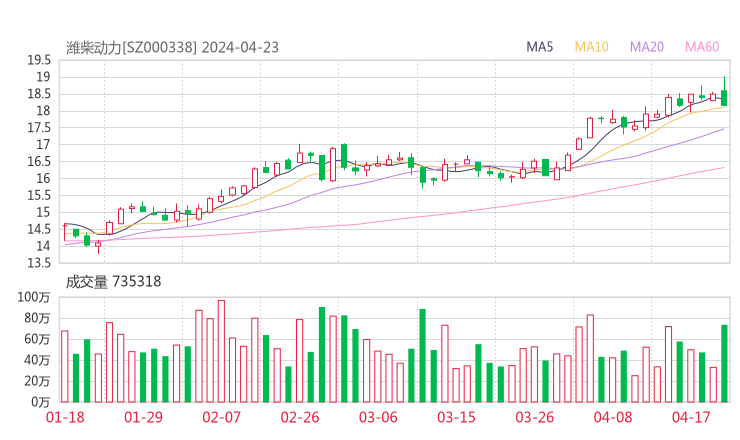Click the MA10 legend label

click(592, 47)
